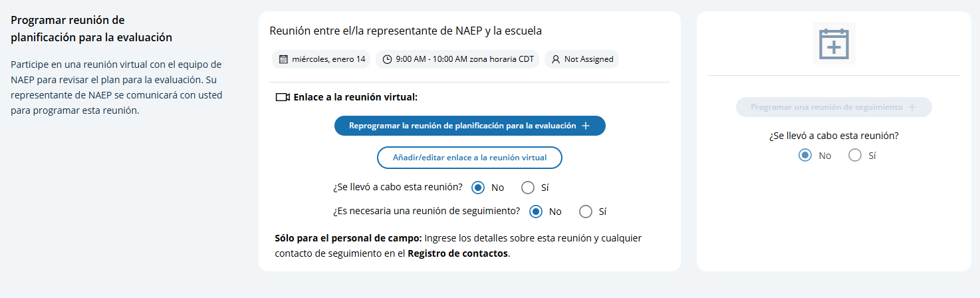Screen dimensions: 980x298
Task: Click the person icon next to Not Assigned
Action: point(556,59)
